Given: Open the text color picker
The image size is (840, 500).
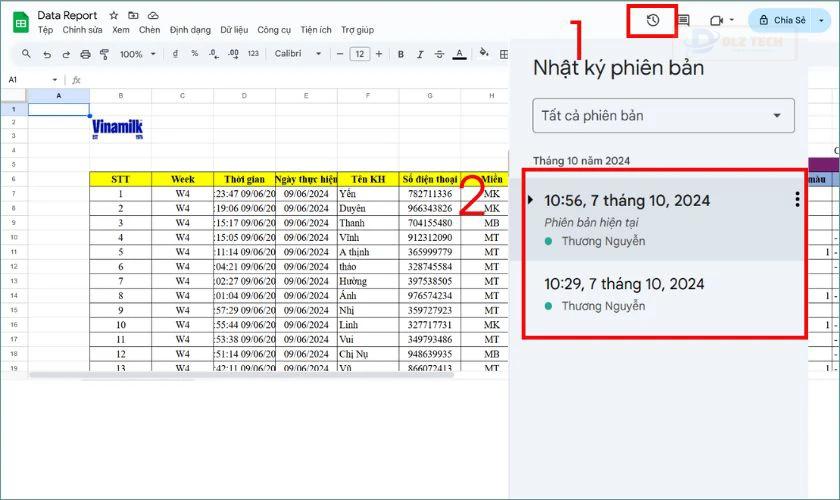Looking at the screenshot, I should 459,54.
